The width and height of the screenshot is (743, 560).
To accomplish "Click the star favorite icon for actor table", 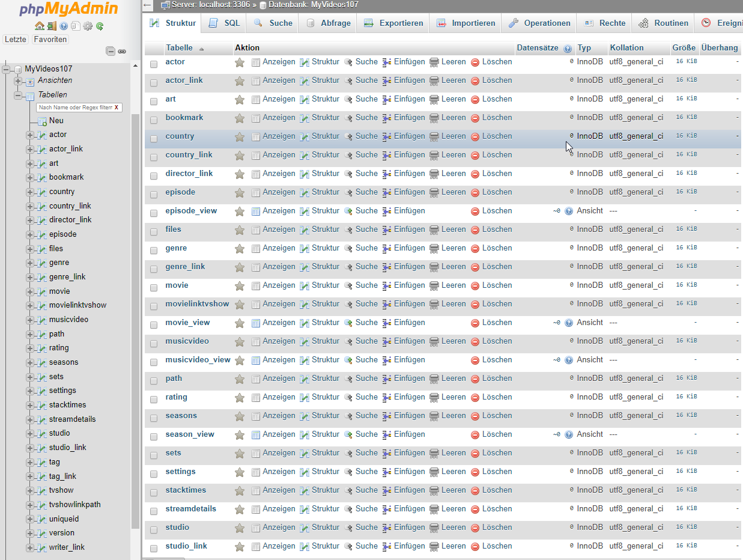I will [240, 62].
